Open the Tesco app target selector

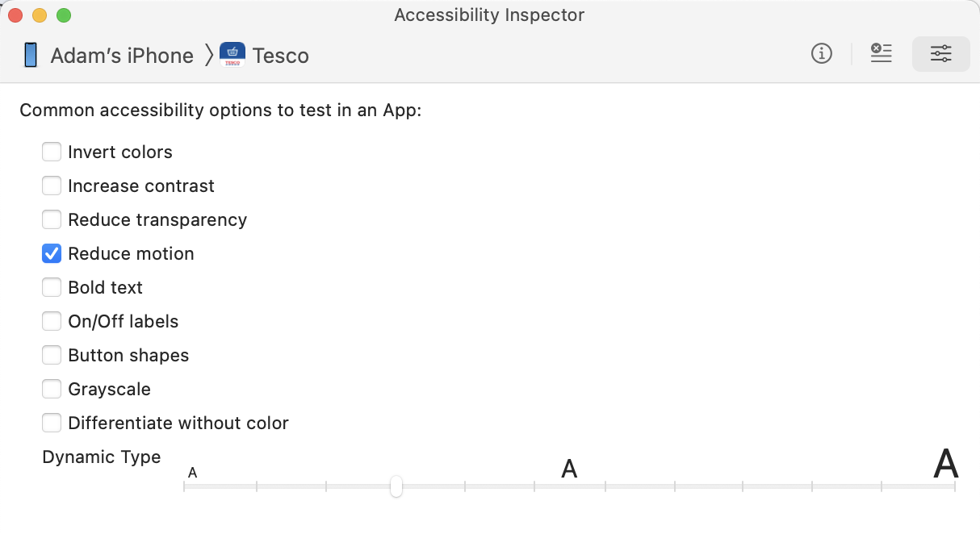[281, 55]
